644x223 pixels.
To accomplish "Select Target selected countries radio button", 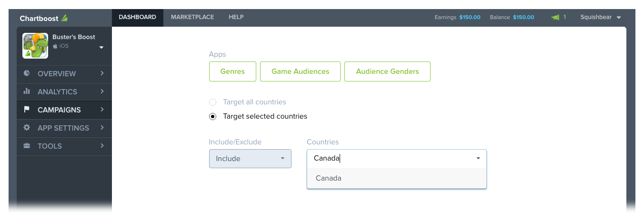I will click(x=213, y=116).
